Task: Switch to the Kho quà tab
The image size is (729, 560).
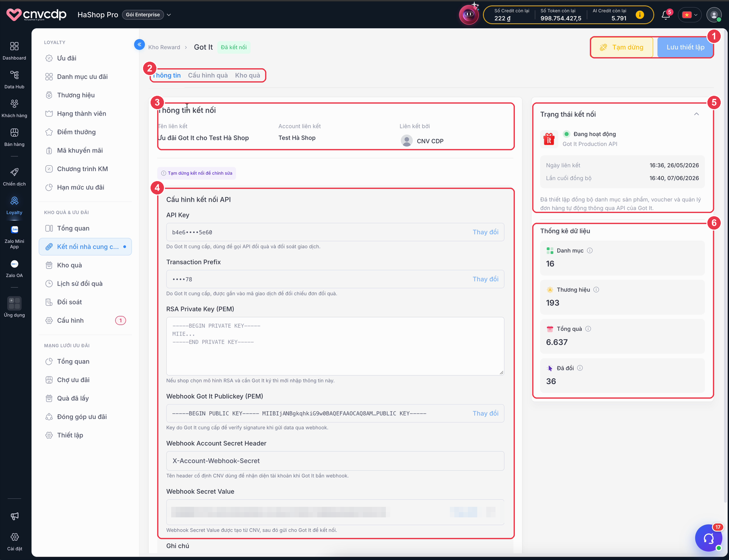Action: pos(247,76)
